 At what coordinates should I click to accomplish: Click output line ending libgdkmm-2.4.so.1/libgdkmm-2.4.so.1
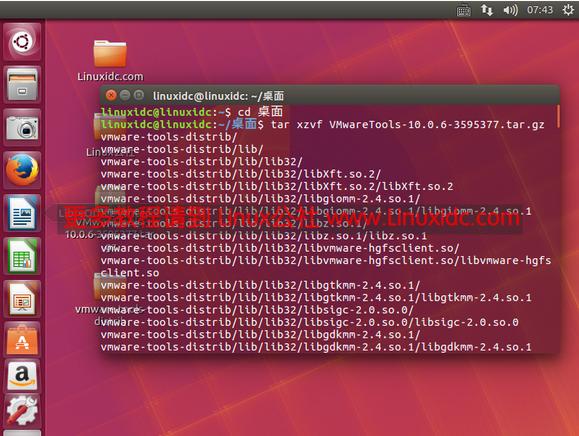316,347
